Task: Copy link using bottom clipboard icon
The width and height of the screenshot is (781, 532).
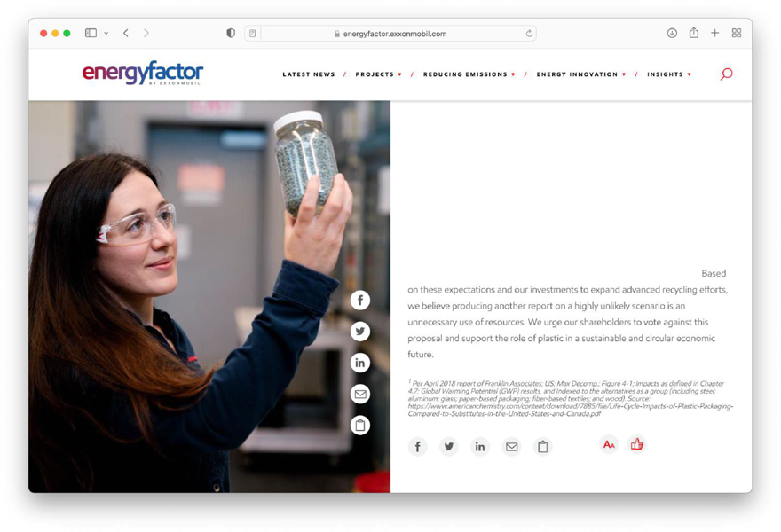Action: click(542, 447)
